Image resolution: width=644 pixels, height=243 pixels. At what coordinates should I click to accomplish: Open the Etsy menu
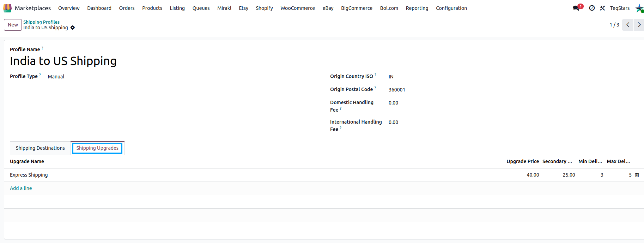(243, 8)
